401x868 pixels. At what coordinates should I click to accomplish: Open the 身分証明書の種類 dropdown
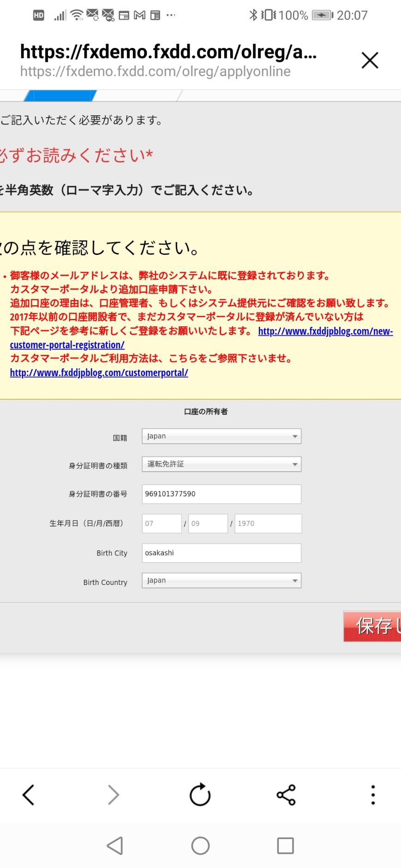221,464
